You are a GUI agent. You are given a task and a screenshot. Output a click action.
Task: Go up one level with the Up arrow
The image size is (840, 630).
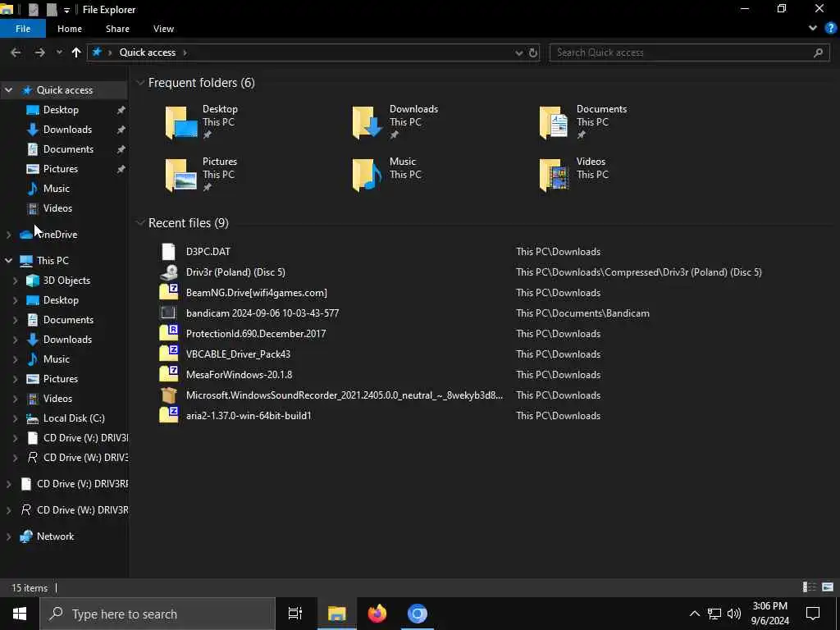point(76,52)
